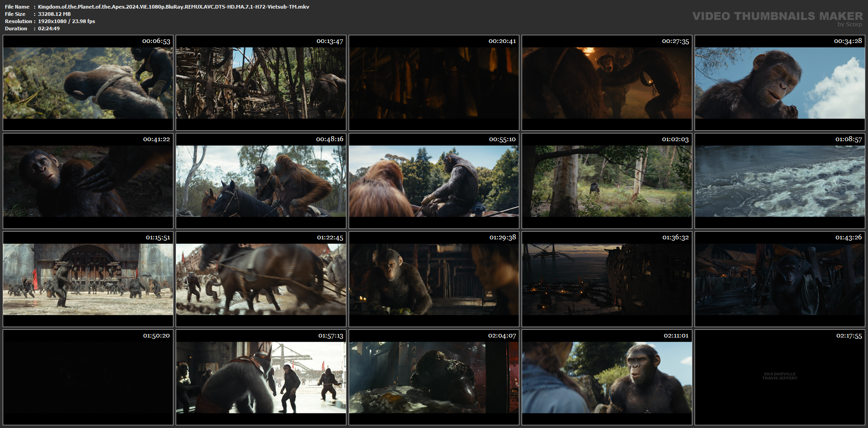Click the 01:08:57 timestamp text
868x428 pixels.
click(849, 139)
